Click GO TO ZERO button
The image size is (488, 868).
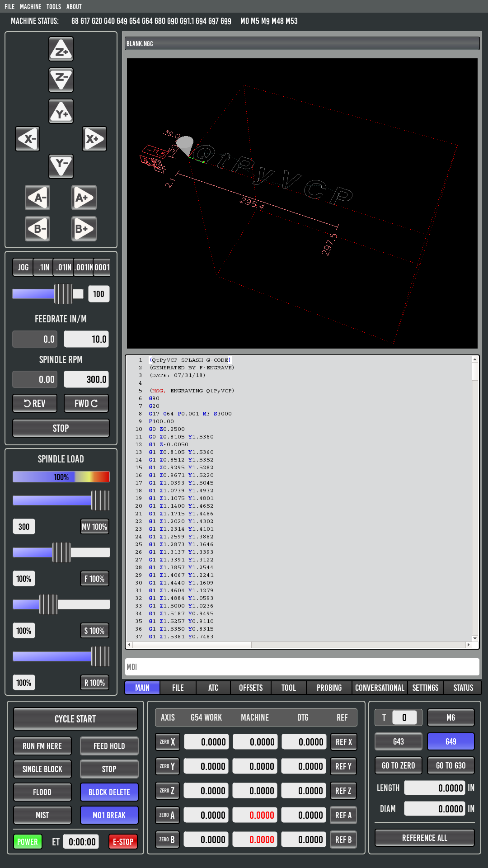click(x=399, y=765)
